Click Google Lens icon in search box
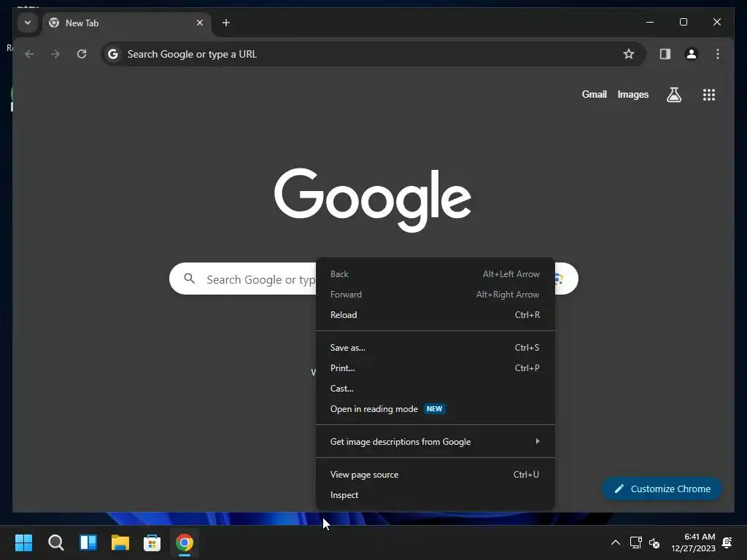 (560, 279)
